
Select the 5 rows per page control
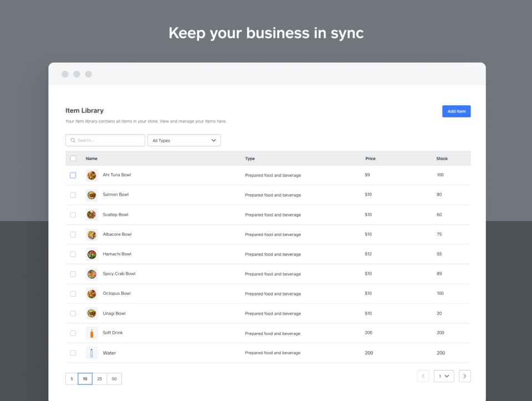click(x=71, y=378)
